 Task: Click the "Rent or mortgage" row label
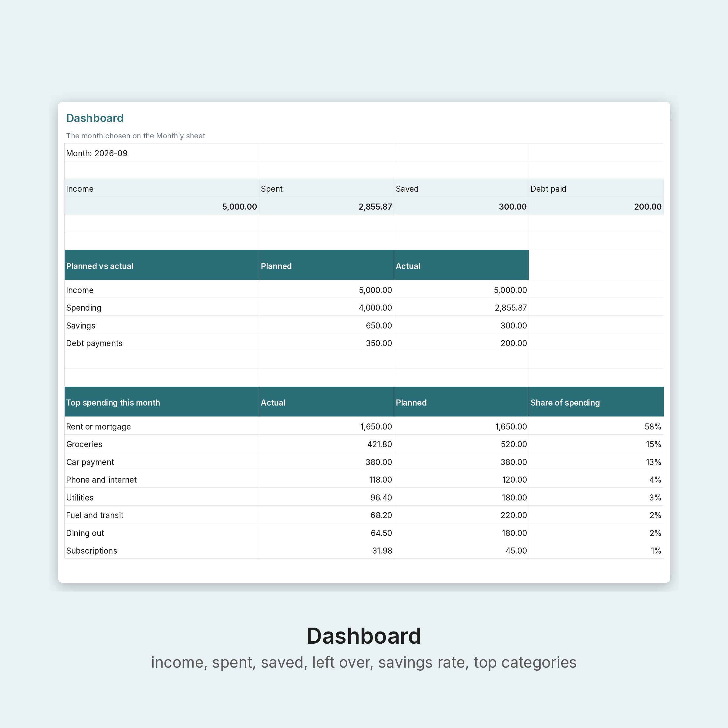pos(98,426)
